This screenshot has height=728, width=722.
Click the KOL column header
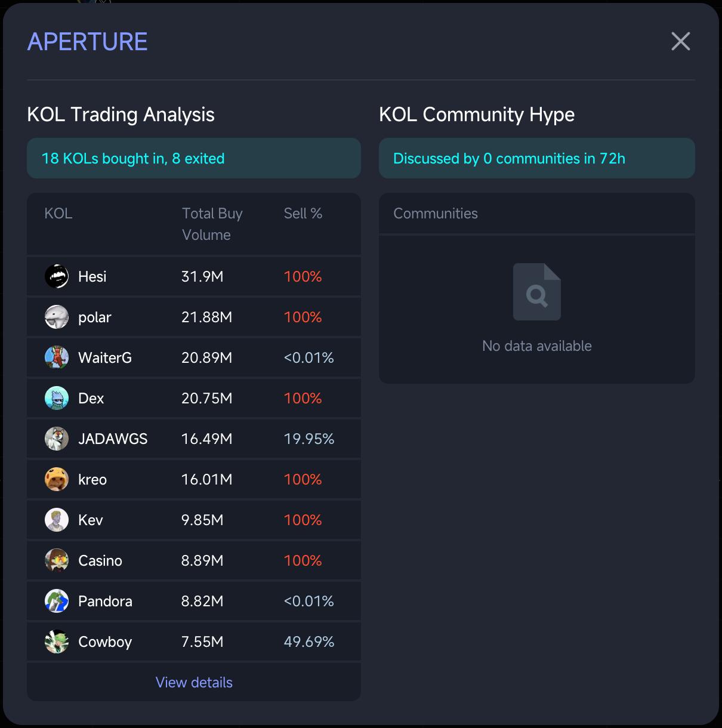(x=58, y=213)
